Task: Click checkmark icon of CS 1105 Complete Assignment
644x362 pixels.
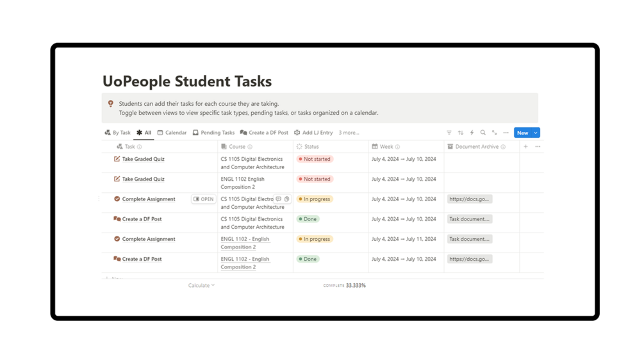Action: coord(117,199)
